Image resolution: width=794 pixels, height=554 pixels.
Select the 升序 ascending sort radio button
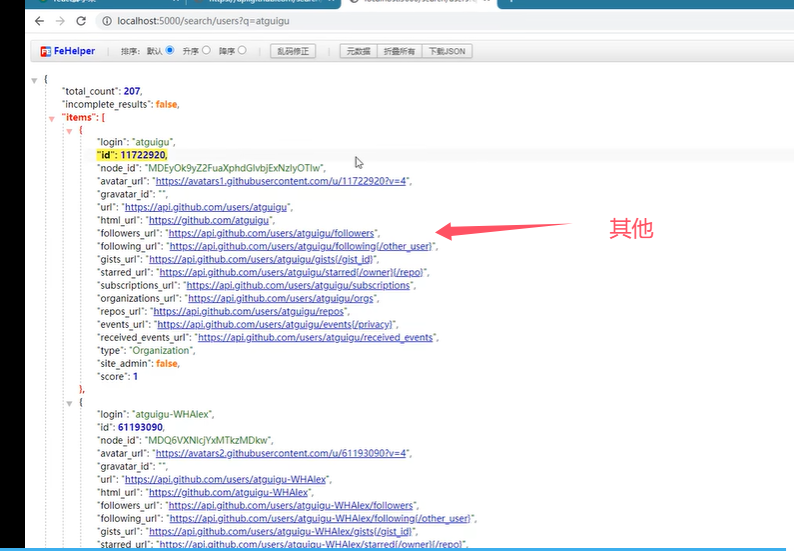206,50
